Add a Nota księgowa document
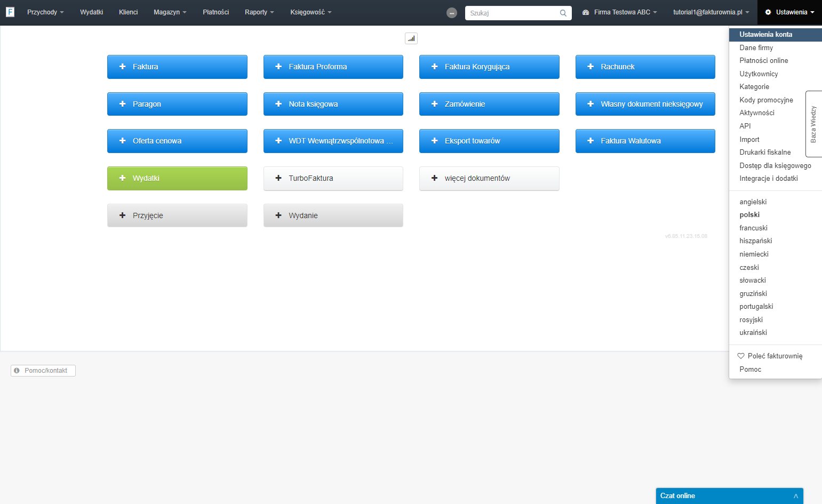The image size is (822, 504). pos(333,104)
